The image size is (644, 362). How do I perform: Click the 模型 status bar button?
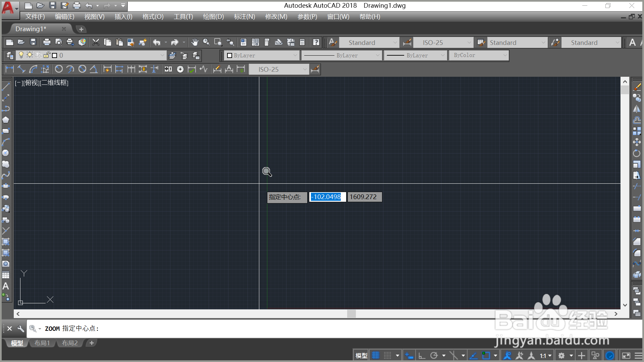pyautogui.click(x=361, y=355)
